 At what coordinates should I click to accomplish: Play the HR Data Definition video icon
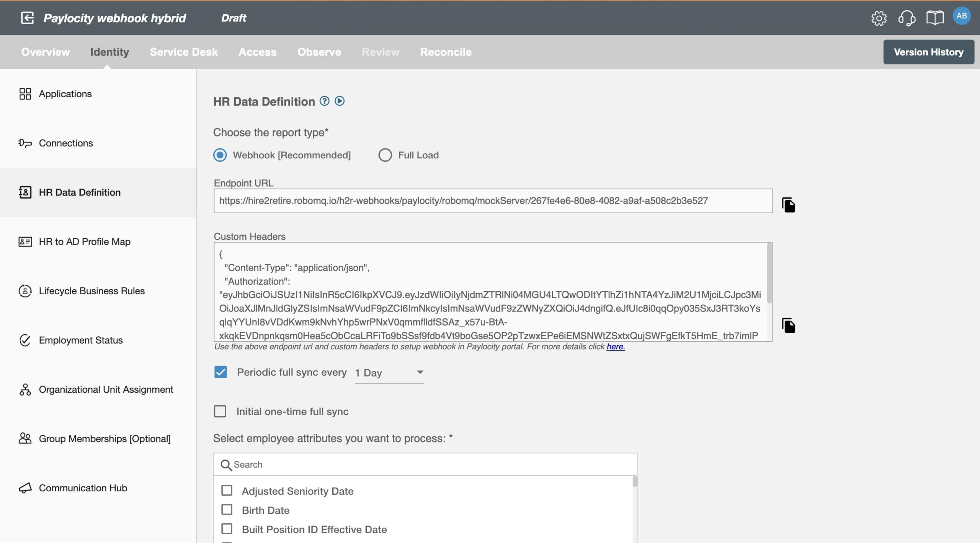(340, 101)
